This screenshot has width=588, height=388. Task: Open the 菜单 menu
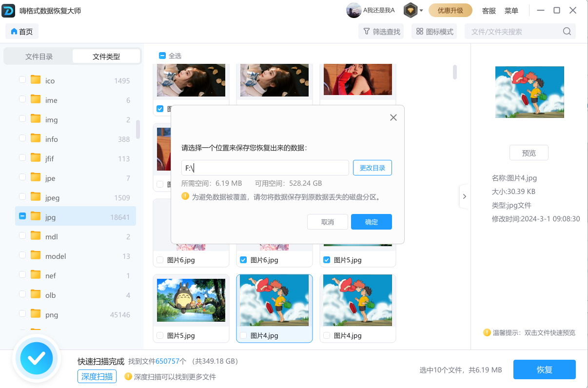tap(511, 11)
